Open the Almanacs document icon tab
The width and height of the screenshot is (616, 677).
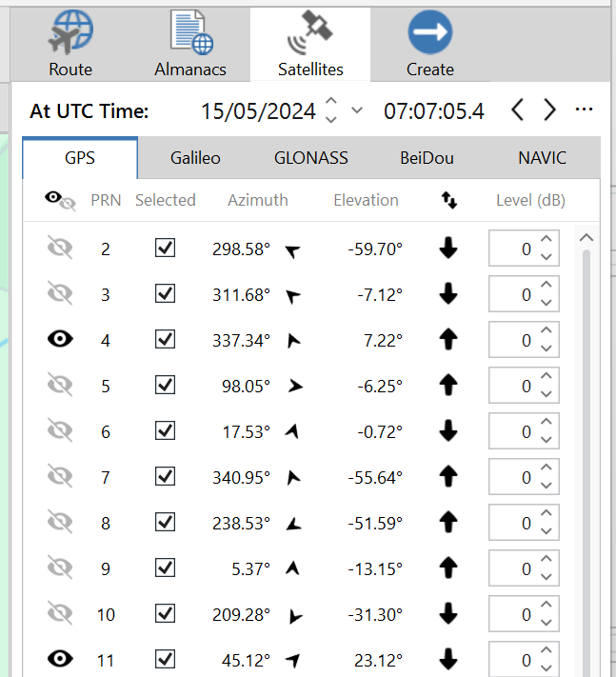[190, 44]
